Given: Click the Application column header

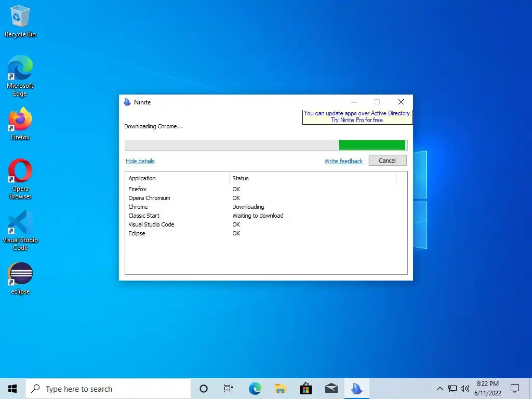Looking at the screenshot, I should click(177, 178).
